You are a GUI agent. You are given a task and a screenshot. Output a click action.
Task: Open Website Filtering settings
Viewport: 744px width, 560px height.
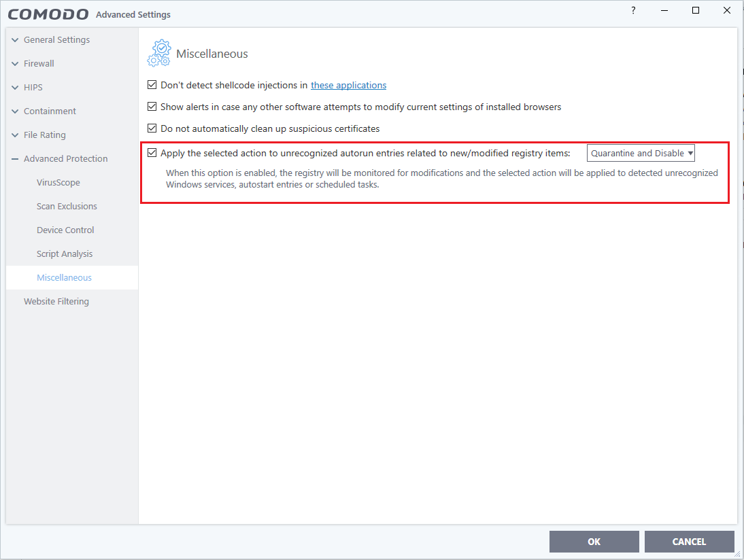[x=56, y=301]
